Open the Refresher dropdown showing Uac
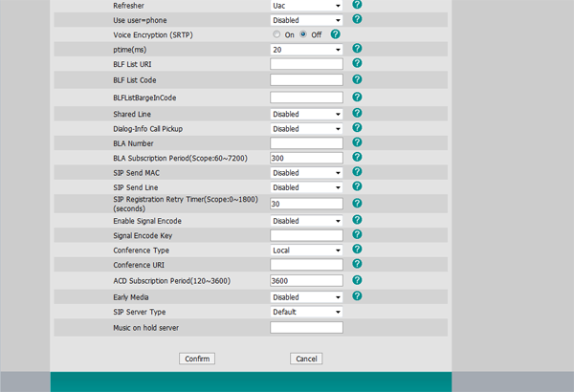This screenshot has width=574, height=392. [x=306, y=6]
